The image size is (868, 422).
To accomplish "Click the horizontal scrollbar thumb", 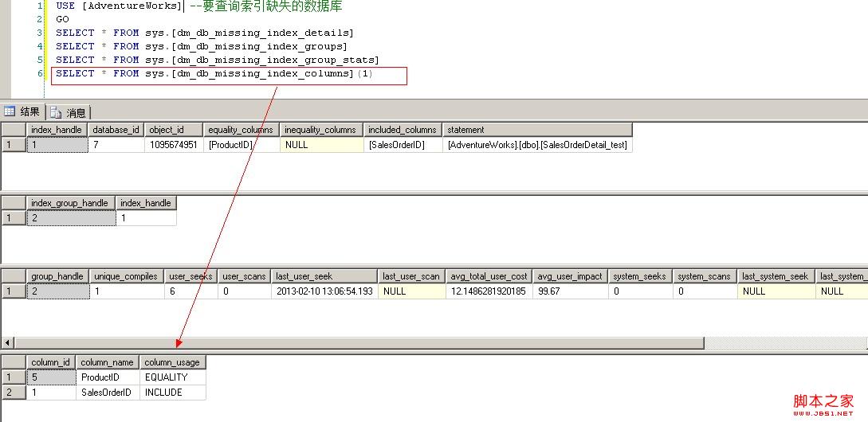I will pos(359,343).
